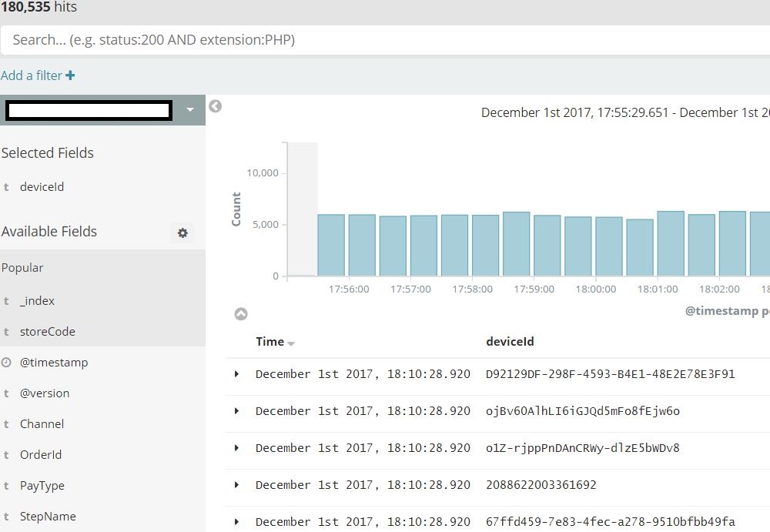Select the Channel field in the sidebar
This screenshot has width=770, height=532.
[42, 424]
